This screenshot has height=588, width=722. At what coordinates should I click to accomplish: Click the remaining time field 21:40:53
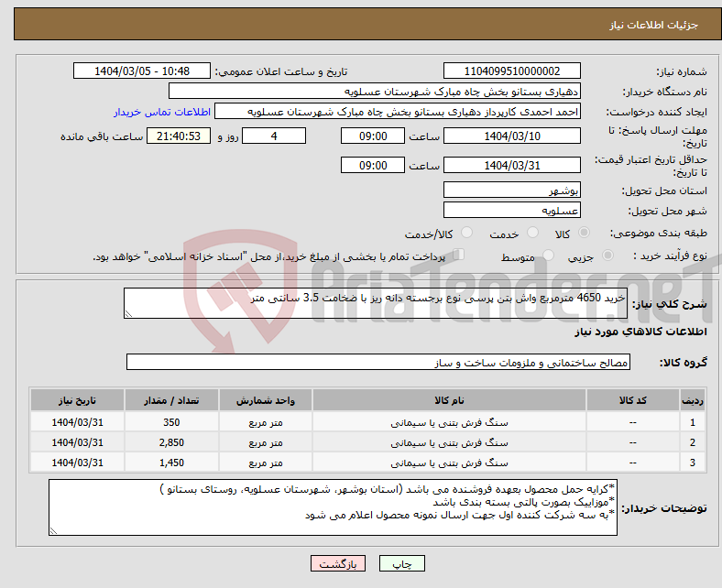tap(179, 136)
